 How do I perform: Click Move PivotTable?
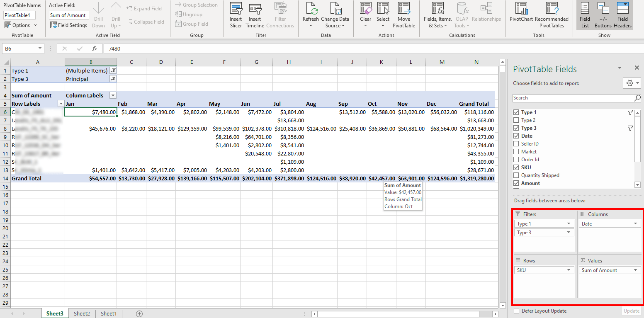tap(404, 15)
